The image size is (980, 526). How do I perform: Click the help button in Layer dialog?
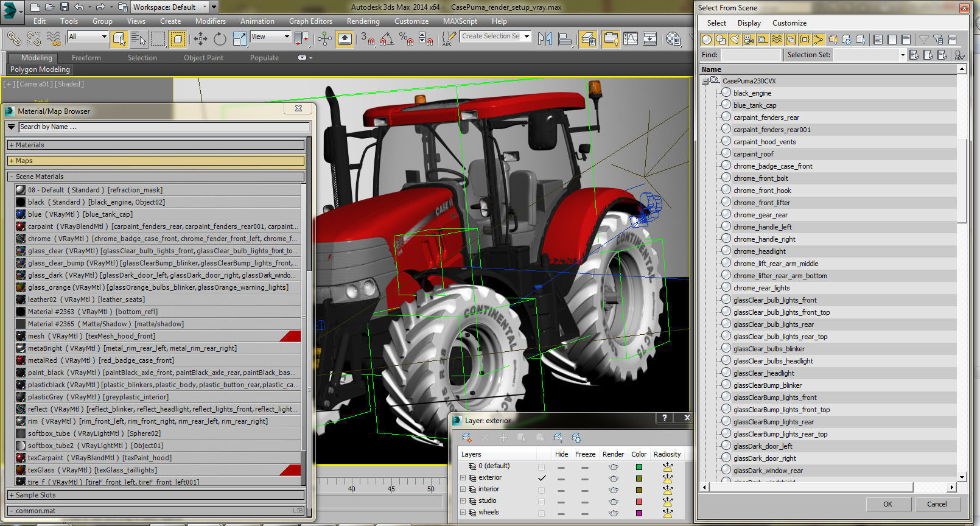pos(664,418)
